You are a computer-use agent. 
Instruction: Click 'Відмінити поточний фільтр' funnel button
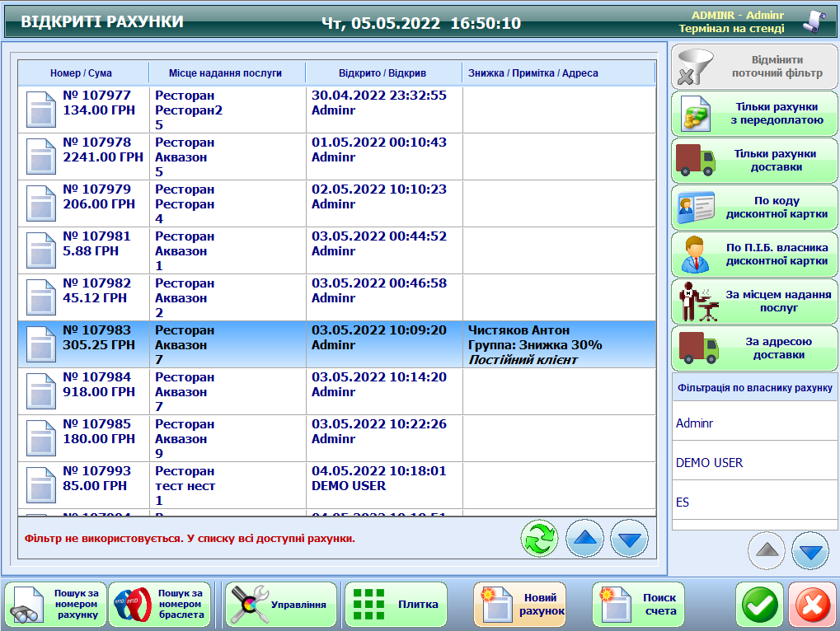753,67
